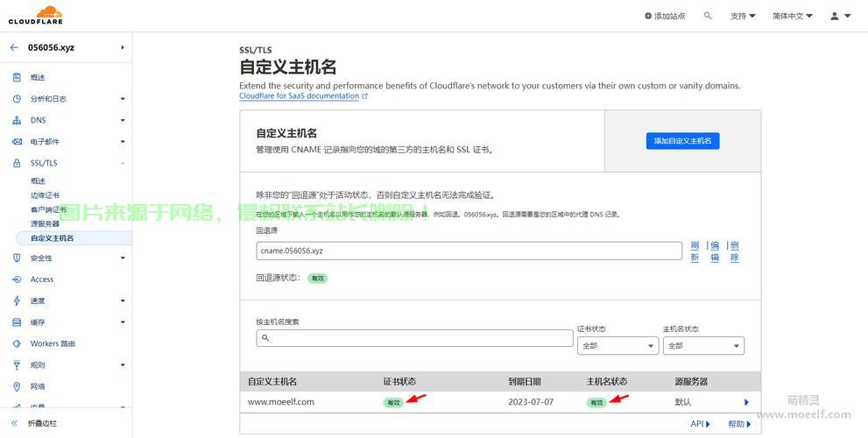Click the 自定义主机名 column header
Viewport: 868px width, 438px height.
pyautogui.click(x=272, y=382)
